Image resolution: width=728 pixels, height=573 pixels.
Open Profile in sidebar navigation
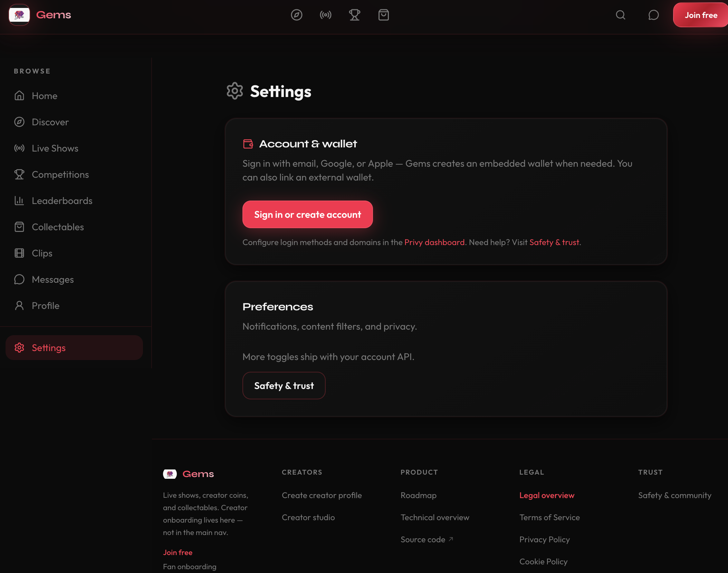45,306
